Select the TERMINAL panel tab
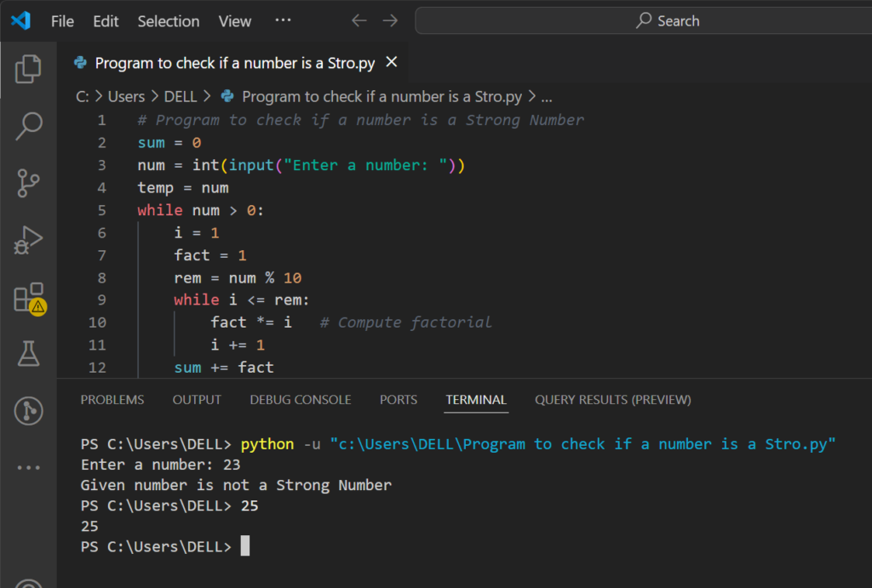This screenshot has width=872, height=588. click(x=476, y=400)
